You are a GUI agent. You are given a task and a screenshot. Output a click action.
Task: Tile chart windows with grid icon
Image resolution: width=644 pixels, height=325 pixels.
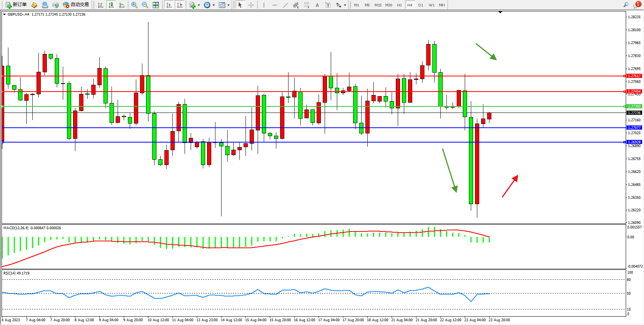pos(156,5)
